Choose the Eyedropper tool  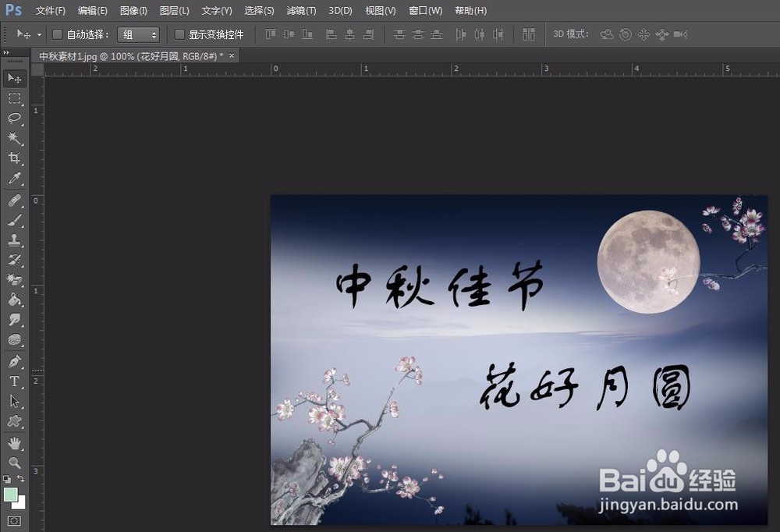(x=14, y=179)
